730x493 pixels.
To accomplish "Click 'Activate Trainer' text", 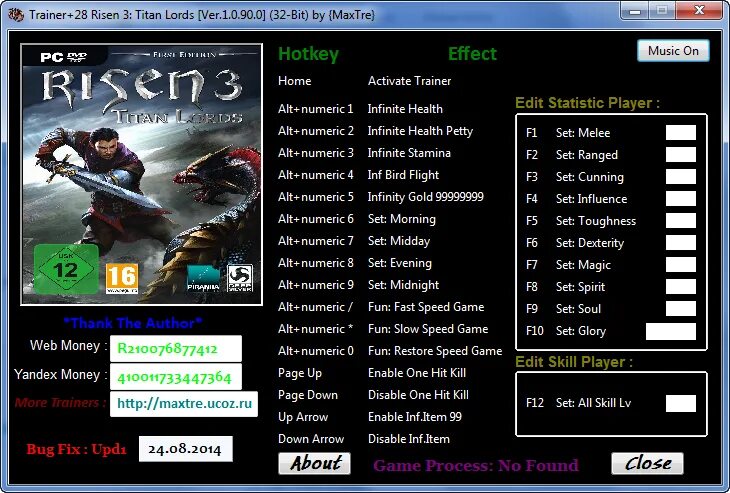I will 409,81.
